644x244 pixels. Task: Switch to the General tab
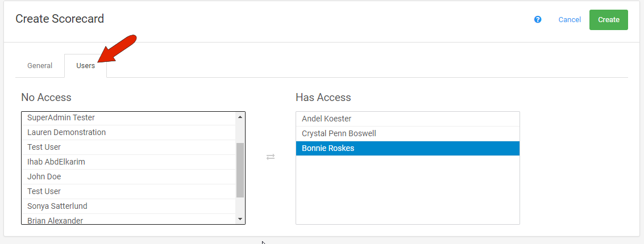[x=40, y=66]
